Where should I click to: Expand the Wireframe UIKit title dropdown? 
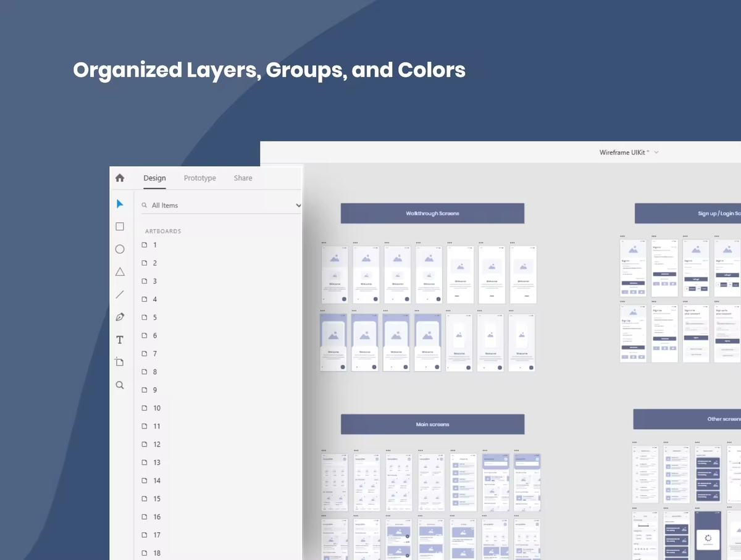tap(656, 153)
